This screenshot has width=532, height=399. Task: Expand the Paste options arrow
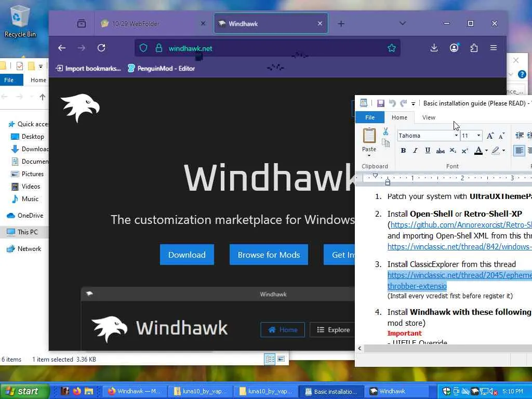pyautogui.click(x=369, y=156)
